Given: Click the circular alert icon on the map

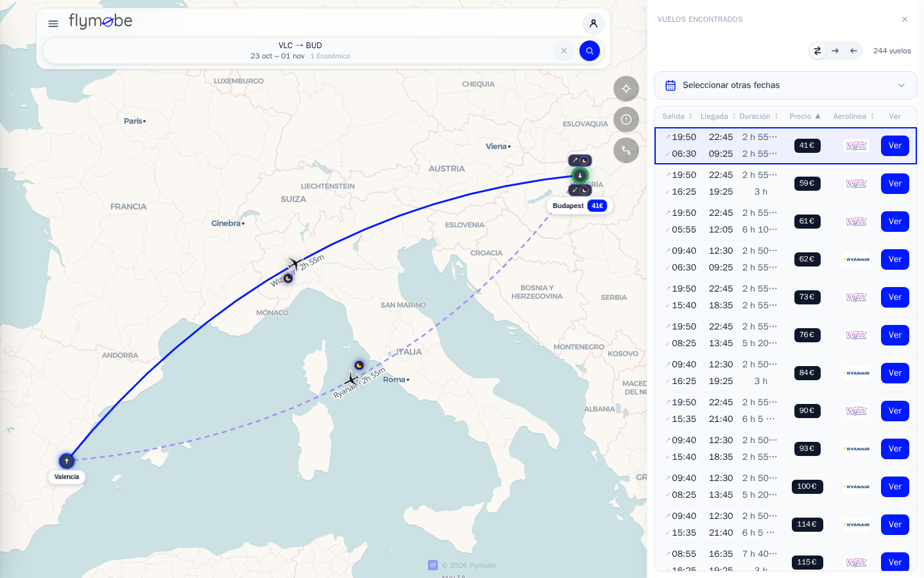Looking at the screenshot, I should (626, 119).
